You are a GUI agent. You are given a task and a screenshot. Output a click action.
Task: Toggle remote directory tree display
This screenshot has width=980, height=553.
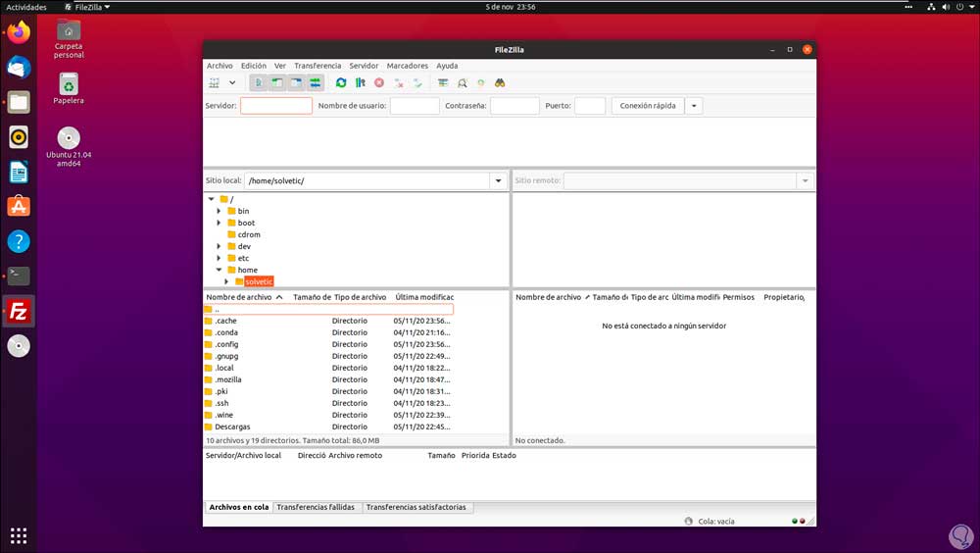296,82
